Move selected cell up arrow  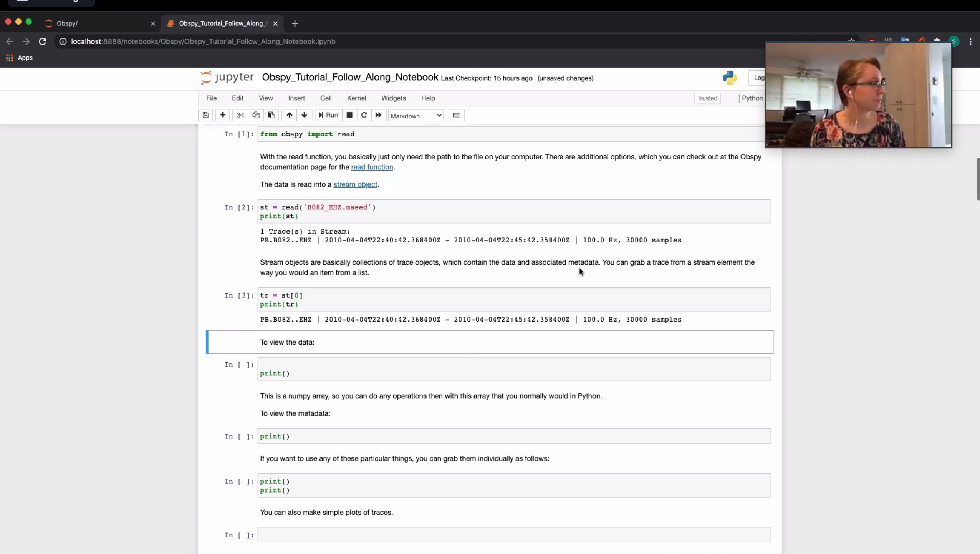coord(290,115)
